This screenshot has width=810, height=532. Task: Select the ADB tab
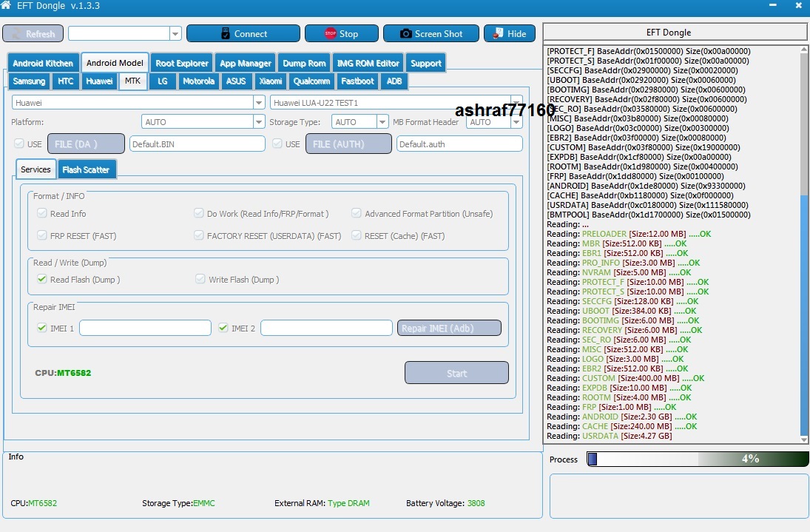click(x=394, y=81)
